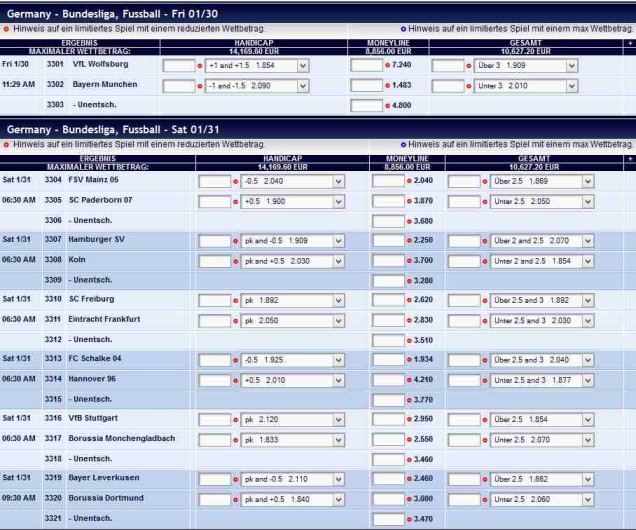Click plus icon in Sat 01/31 table header
This screenshot has height=530, width=636.
click(x=630, y=159)
